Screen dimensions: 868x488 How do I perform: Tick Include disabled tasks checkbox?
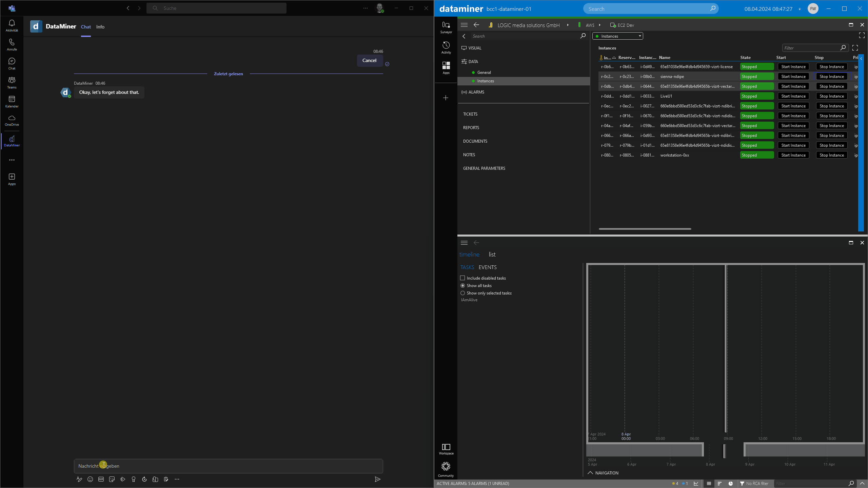462,278
